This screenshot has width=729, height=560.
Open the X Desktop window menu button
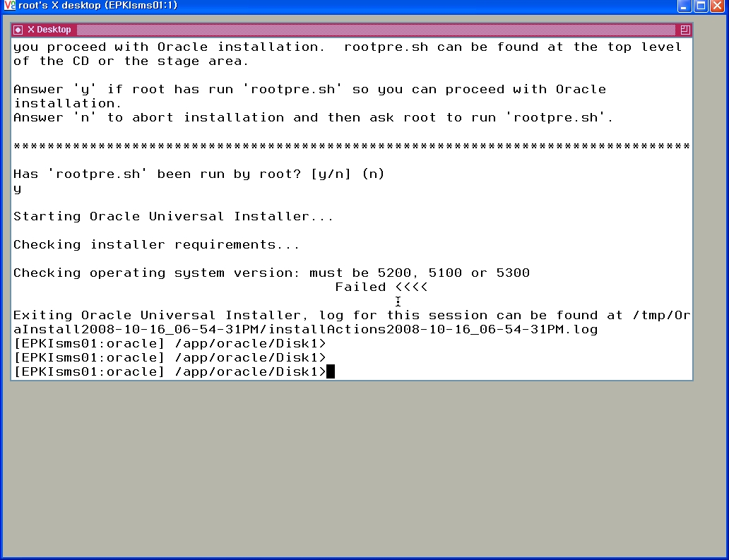coord(18,30)
